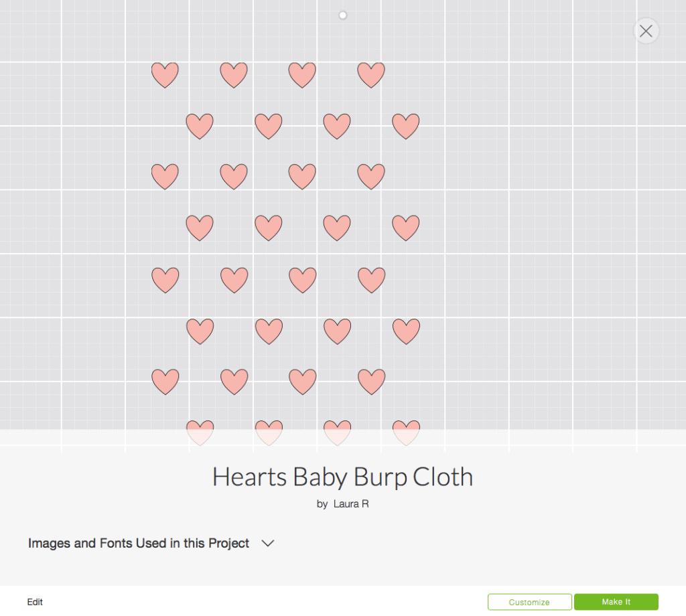The image size is (686, 616).
Task: Select a heart in the center of the design
Action: point(269,227)
